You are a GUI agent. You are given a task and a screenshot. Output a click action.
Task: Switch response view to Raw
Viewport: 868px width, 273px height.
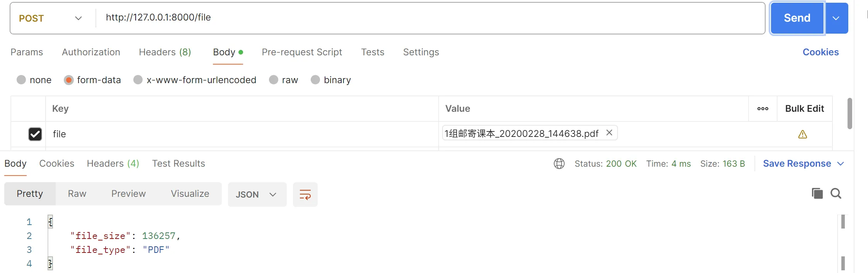(x=77, y=194)
